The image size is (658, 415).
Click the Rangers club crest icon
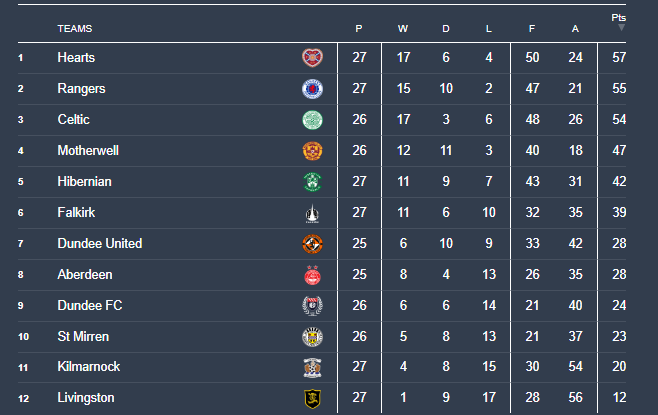click(313, 89)
